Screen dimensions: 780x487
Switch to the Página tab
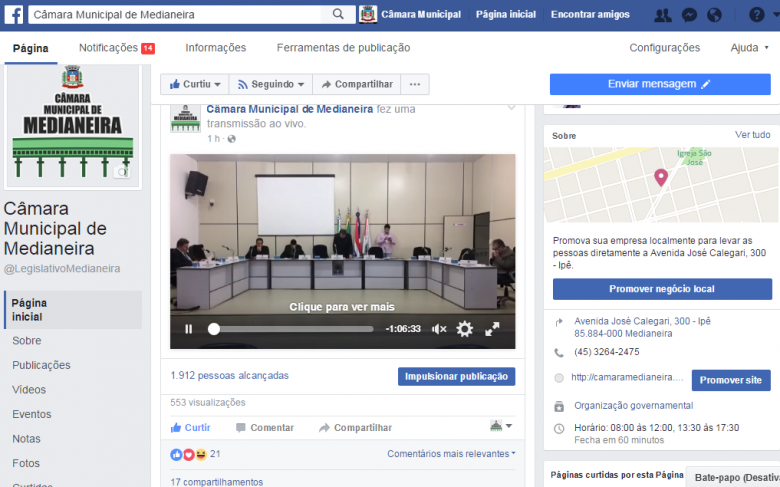coord(31,48)
